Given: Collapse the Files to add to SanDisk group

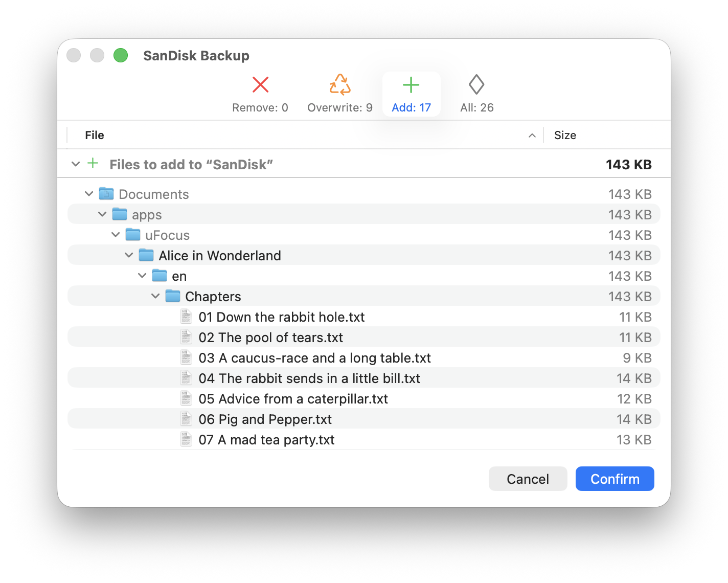Looking at the screenshot, I should [x=76, y=164].
